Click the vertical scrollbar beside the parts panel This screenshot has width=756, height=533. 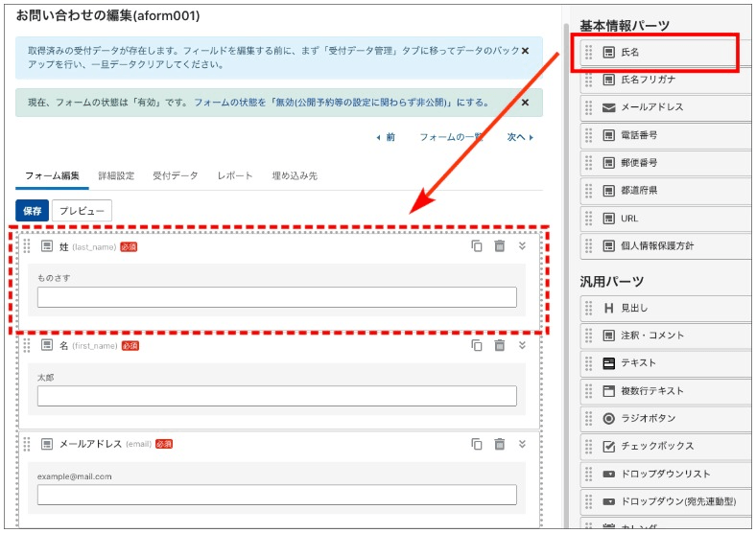tap(566, 275)
